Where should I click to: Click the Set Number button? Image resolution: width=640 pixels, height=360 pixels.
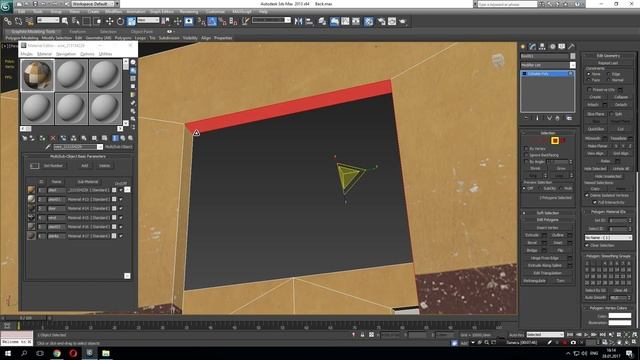pyautogui.click(x=53, y=166)
